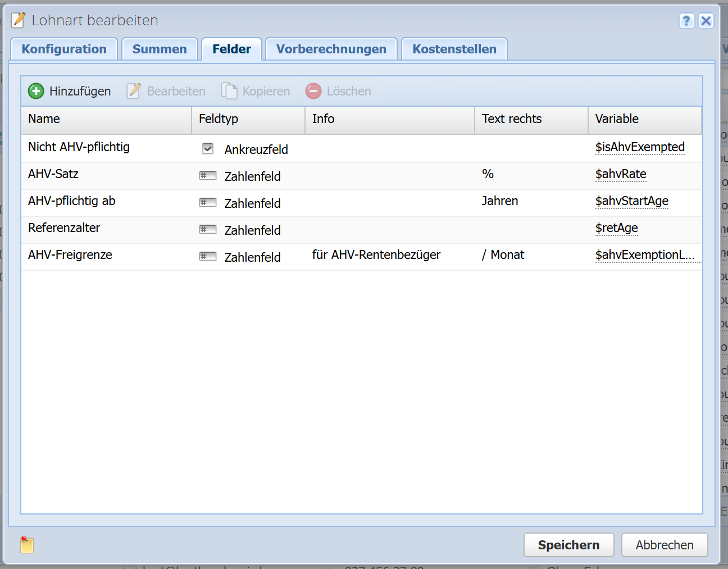
Task: Go to the Vorberechnungen tab
Action: coord(331,49)
